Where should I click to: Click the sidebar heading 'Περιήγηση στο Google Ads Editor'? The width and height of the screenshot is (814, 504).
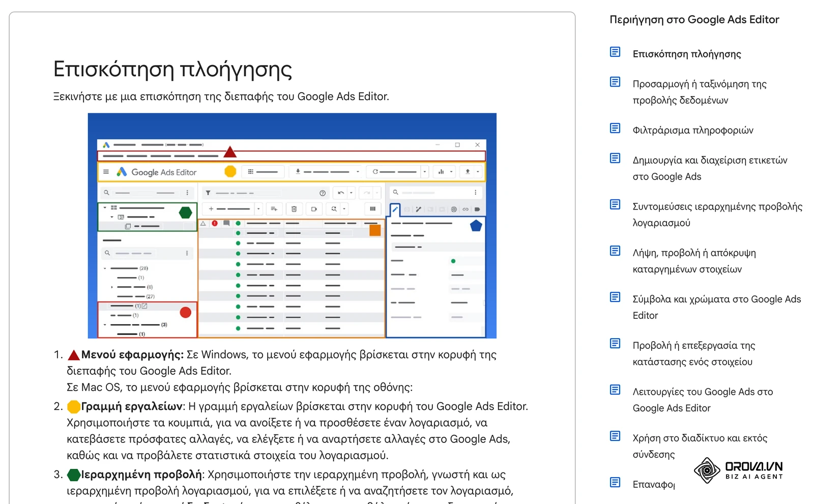pos(694,20)
